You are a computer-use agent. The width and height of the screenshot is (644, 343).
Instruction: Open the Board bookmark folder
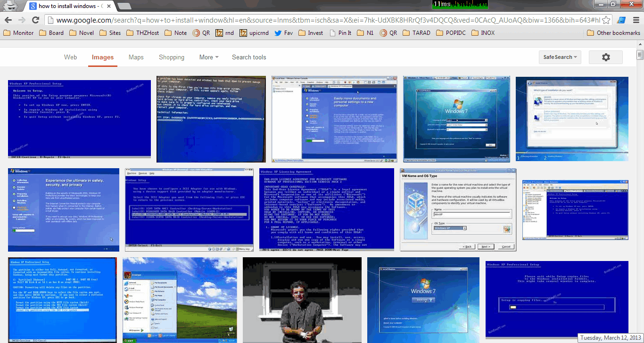[51, 33]
